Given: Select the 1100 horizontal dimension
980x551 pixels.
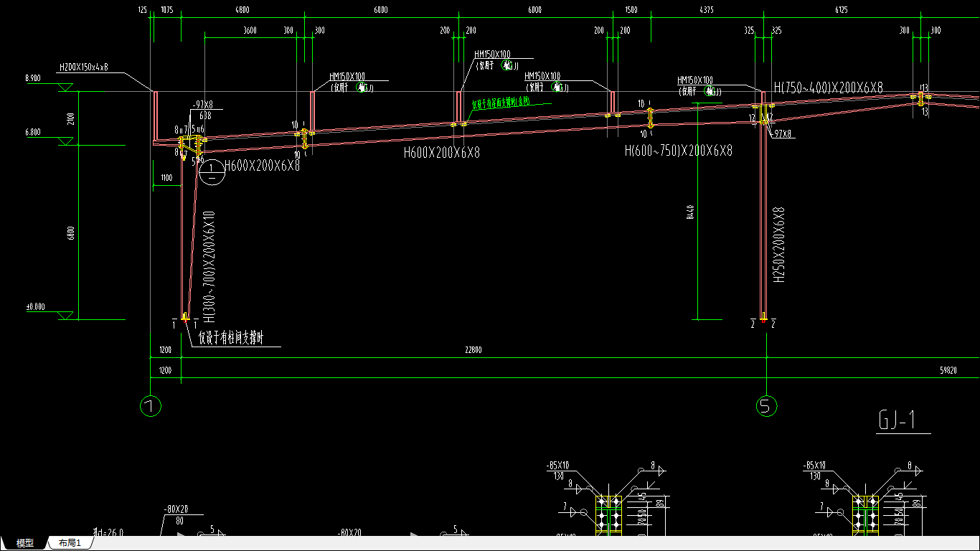Looking at the screenshot, I should 166,177.
